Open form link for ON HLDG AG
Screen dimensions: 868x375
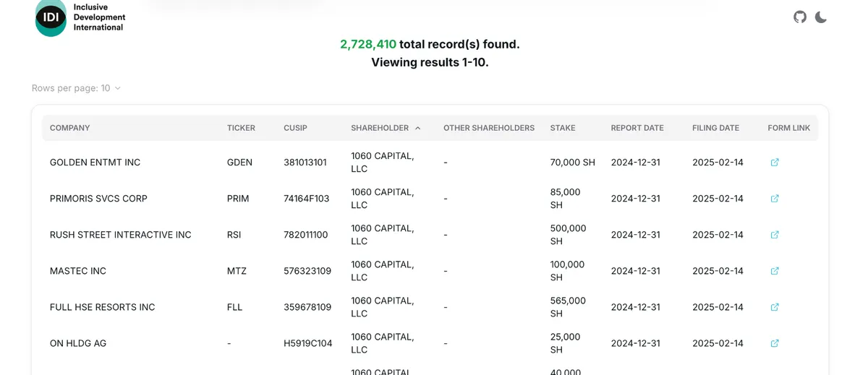click(775, 343)
